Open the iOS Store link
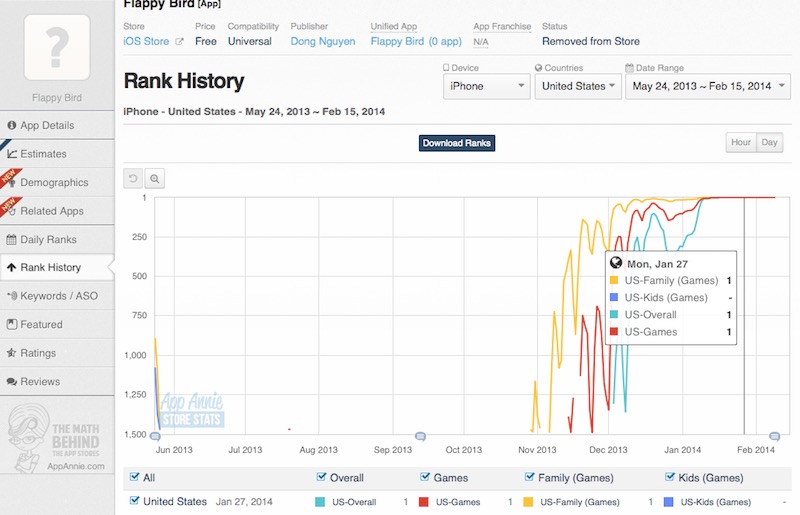This screenshot has height=515, width=800. pos(146,41)
